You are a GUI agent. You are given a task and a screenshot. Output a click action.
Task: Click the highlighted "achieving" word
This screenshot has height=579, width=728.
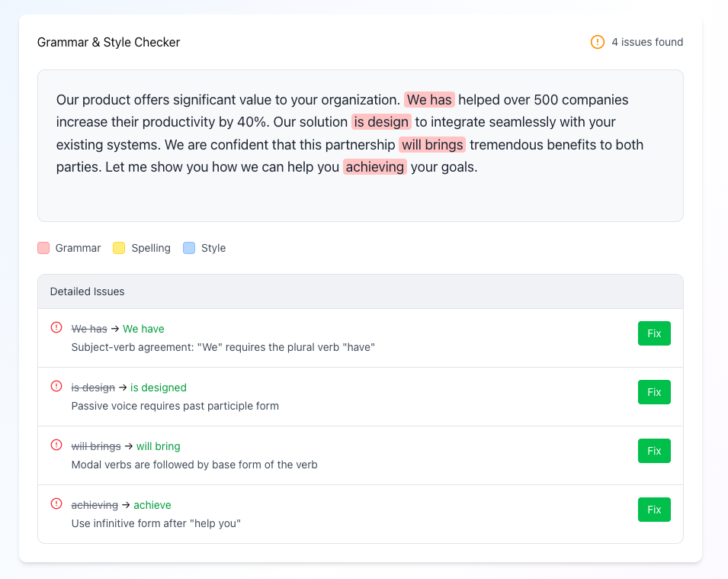click(x=374, y=166)
